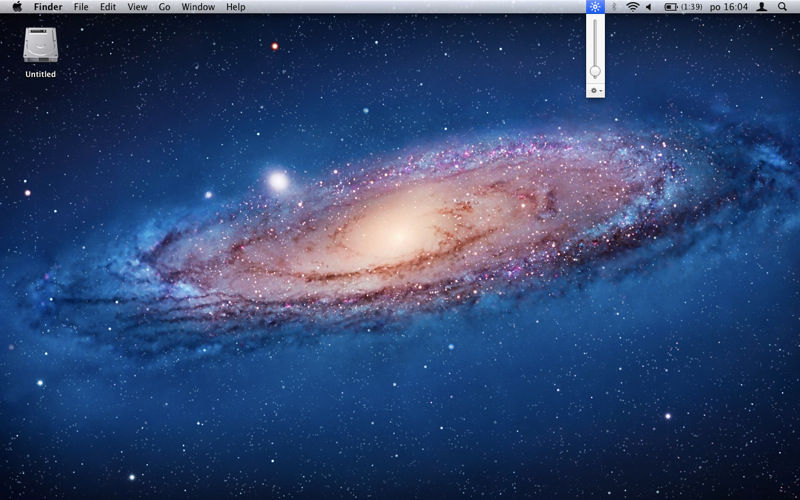Screen dimensions: 800x500
Task: Click the brightness sun icon in menu bar
Action: [x=595, y=7]
